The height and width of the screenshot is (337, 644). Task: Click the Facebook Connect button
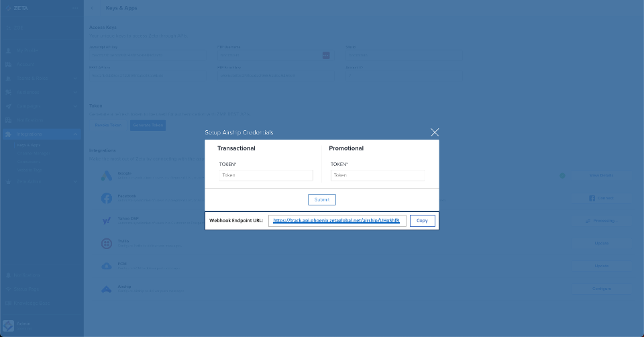(x=601, y=198)
